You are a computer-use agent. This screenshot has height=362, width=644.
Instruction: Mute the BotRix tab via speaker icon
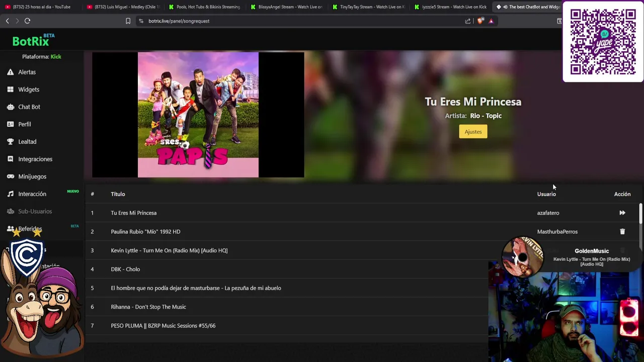click(x=505, y=7)
